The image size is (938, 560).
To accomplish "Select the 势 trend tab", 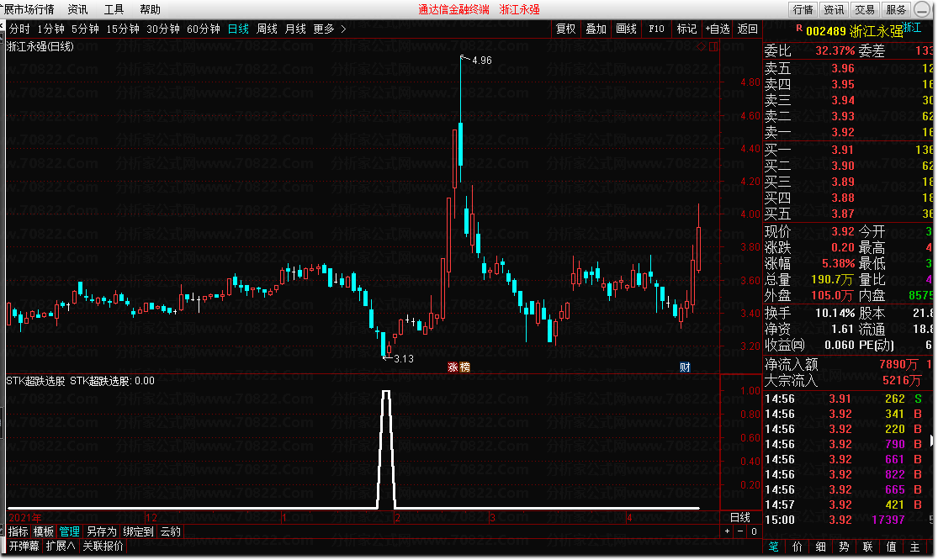I will (844, 547).
